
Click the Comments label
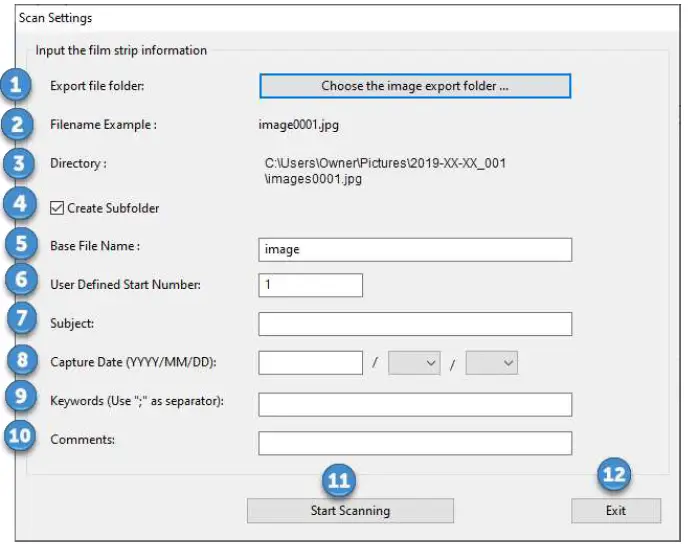82,440
